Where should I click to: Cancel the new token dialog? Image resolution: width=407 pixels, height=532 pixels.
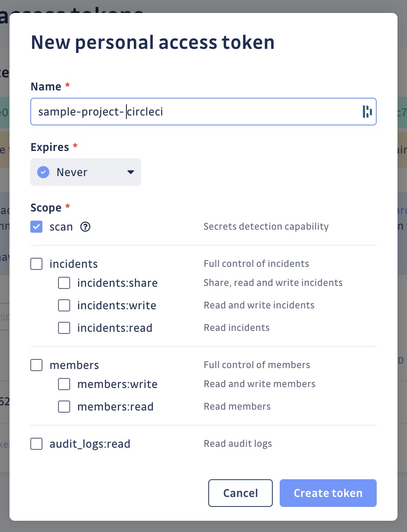240,493
